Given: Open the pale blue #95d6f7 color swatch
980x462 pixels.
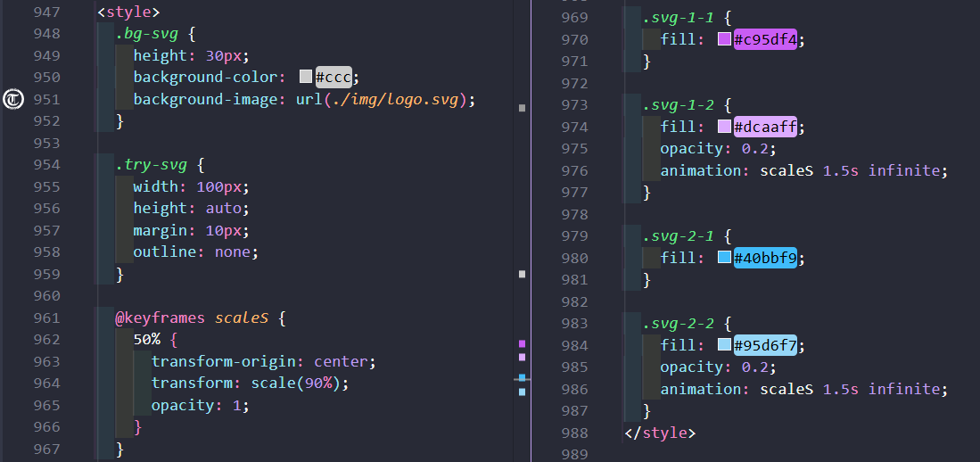Looking at the screenshot, I should point(724,346).
